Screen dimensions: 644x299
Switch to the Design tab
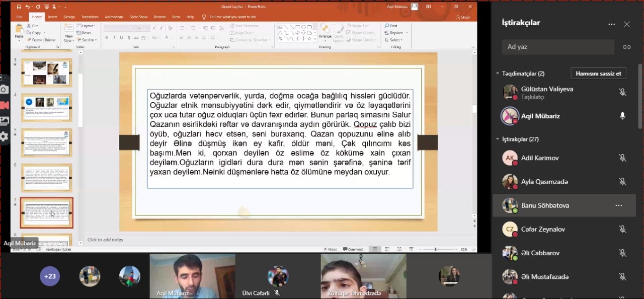point(69,17)
